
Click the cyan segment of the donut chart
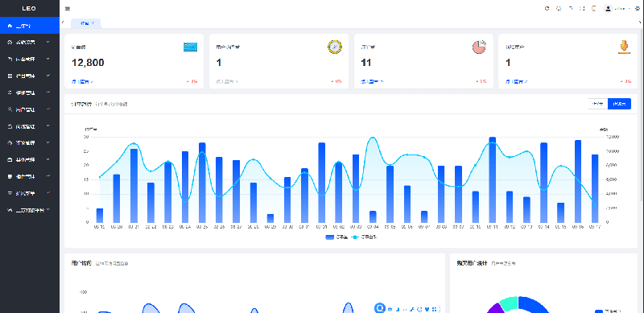[x=509, y=303]
